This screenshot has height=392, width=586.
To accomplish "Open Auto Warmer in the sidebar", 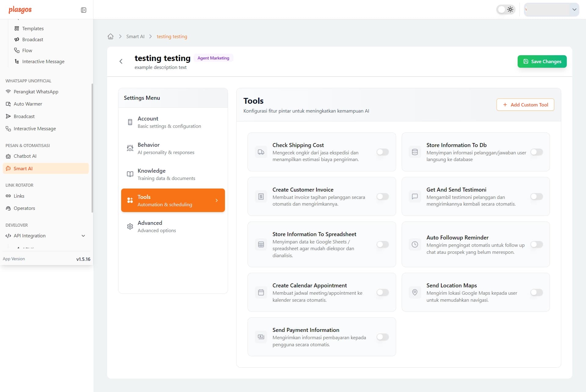I will pyautogui.click(x=27, y=104).
